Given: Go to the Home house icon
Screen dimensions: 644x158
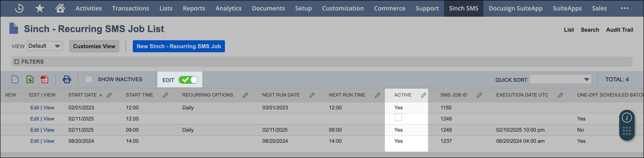Looking at the screenshot, I should 60,8.
